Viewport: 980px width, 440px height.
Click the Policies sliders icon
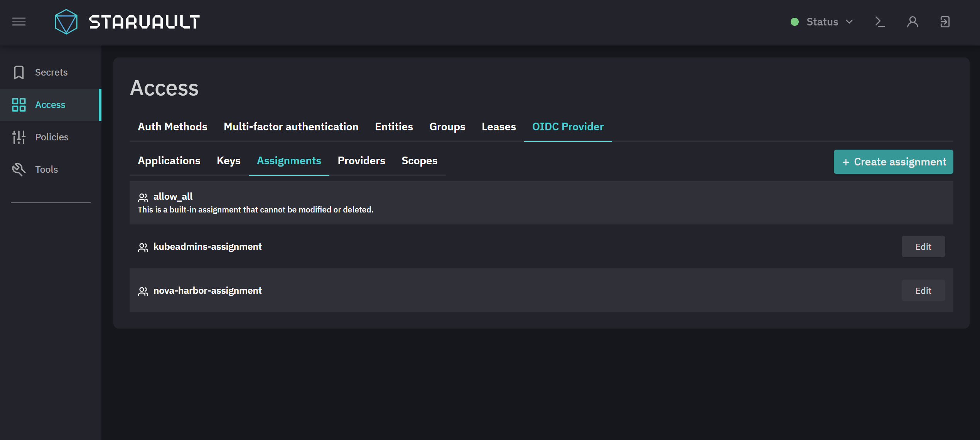pyautogui.click(x=19, y=137)
